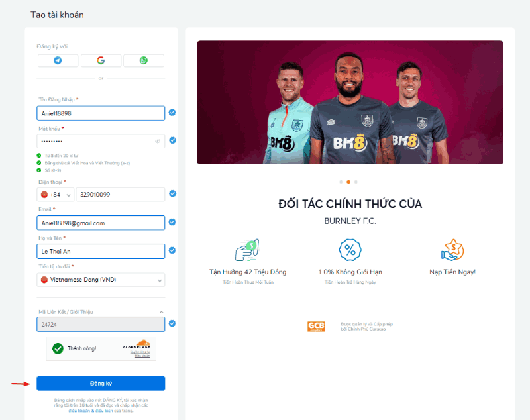Click the verified checkmark beside email field

click(x=172, y=222)
